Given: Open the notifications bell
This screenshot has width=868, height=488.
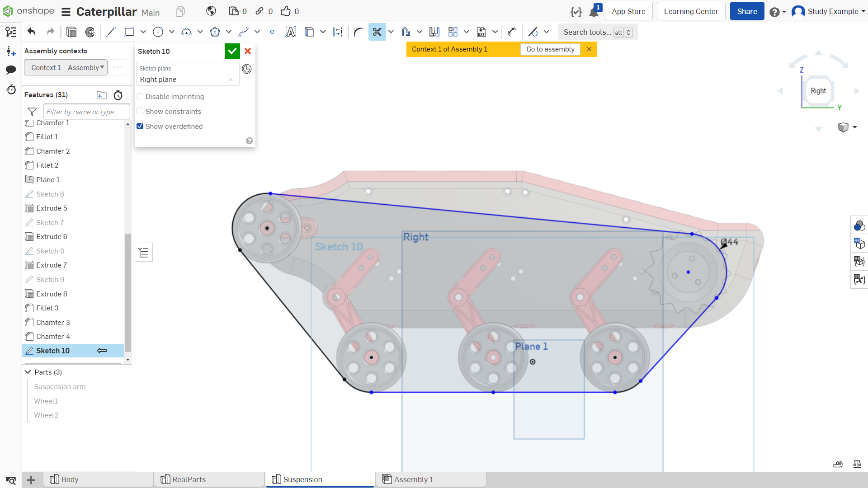Looking at the screenshot, I should 594,12.
